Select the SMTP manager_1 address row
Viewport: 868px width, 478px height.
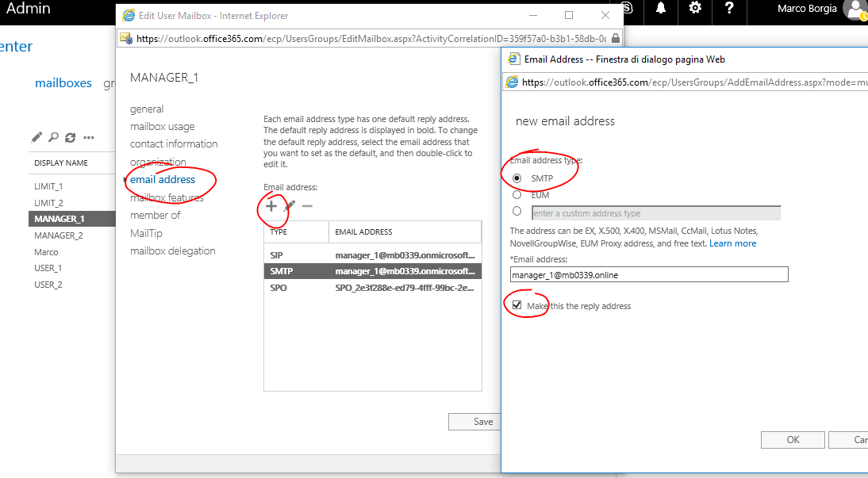coord(373,271)
